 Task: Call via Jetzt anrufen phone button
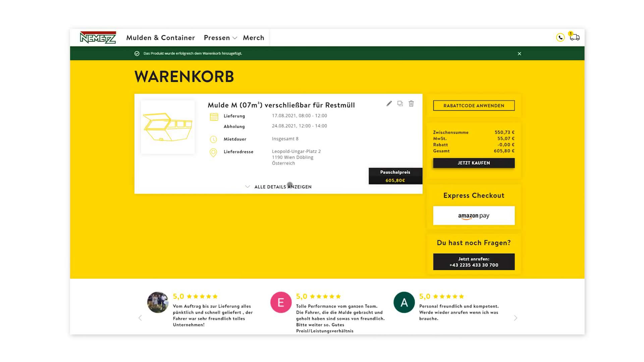click(x=474, y=262)
